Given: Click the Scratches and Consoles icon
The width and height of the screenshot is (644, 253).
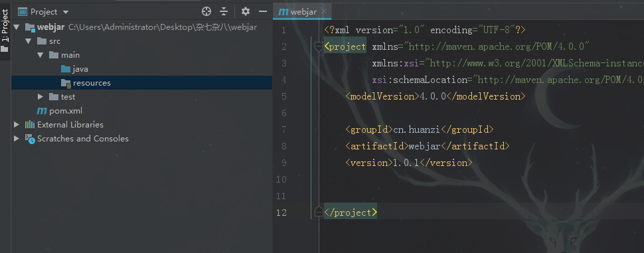Looking at the screenshot, I should pos(30,139).
